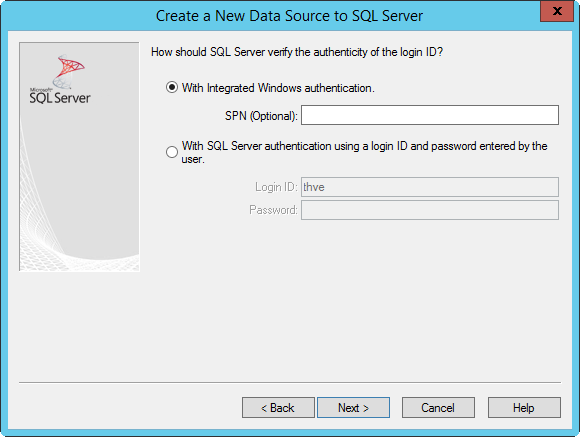Select Integrated Windows authentication radio button
The image size is (580, 437).
[x=172, y=87]
